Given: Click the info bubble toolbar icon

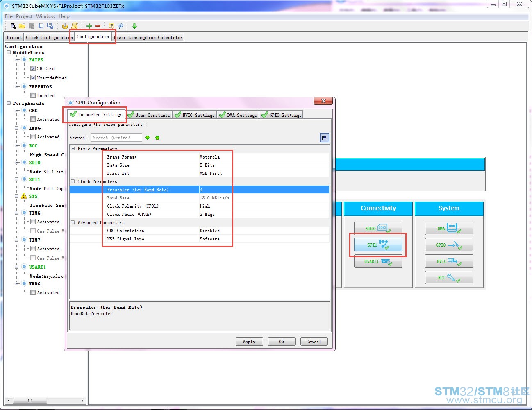Looking at the screenshot, I should tap(120, 26).
